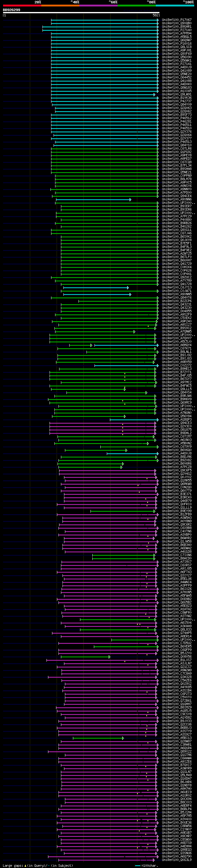The width and height of the screenshot is (197, 868).
Task: Click the white query ruler bar
Action: [81, 13]
